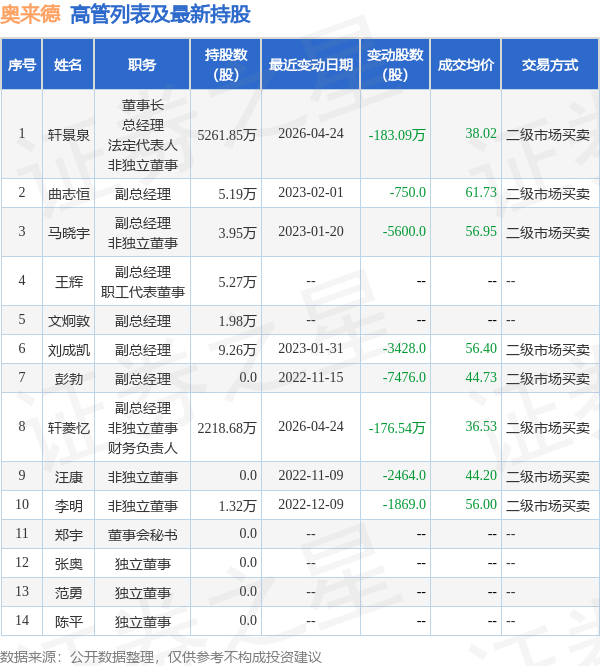600x666 pixels.
Task: Click the name 郑宇
Action: 69,535
